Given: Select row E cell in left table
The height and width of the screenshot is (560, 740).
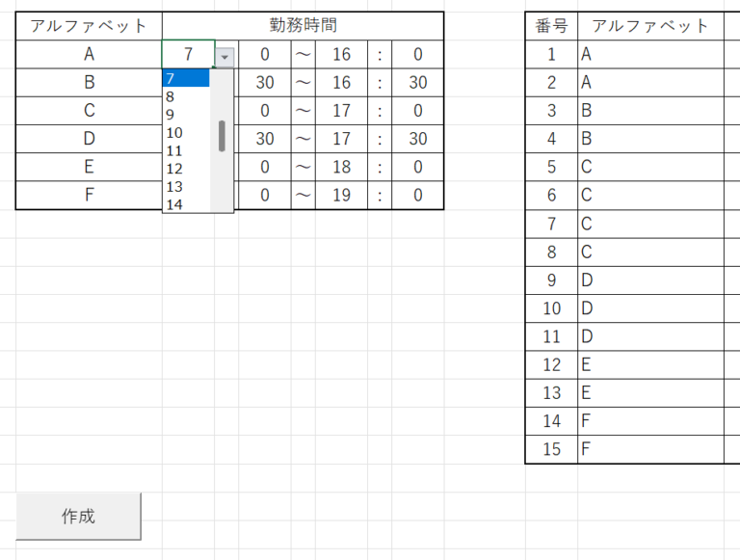Looking at the screenshot, I should click(x=89, y=168).
